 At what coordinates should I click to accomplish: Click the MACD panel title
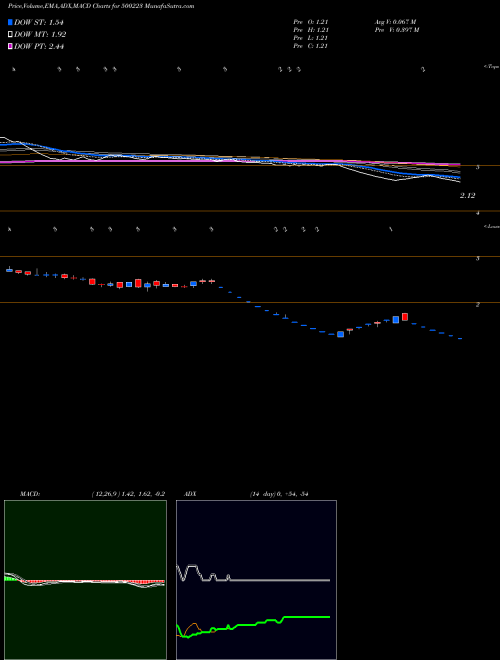[x=30, y=494]
